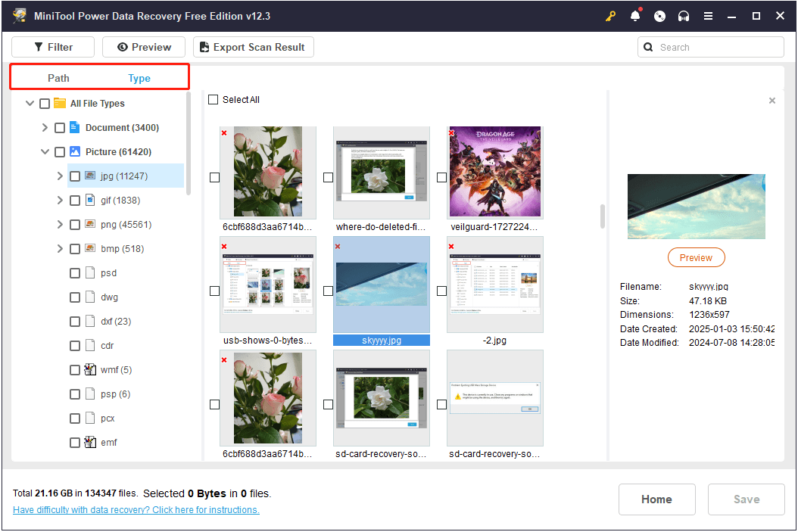Click into the Search field
Viewport: 798px width, 532px height.
pyautogui.click(x=710, y=48)
